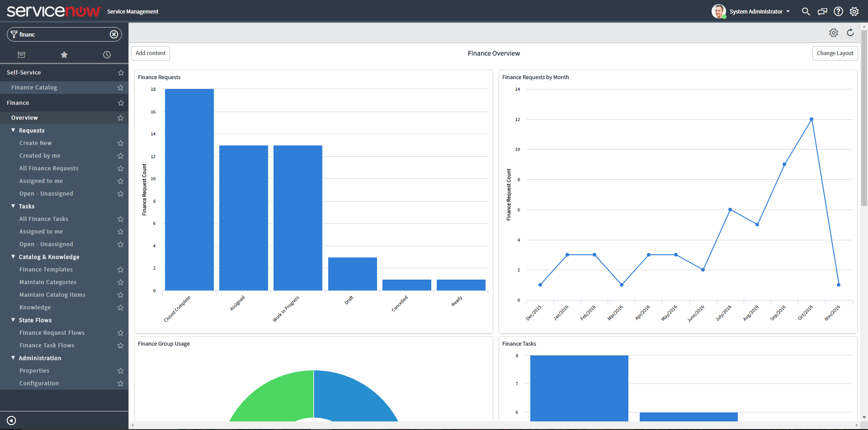868x430 pixels.
Task: Collapse Catalog & Knowledge section
Action: tap(13, 257)
